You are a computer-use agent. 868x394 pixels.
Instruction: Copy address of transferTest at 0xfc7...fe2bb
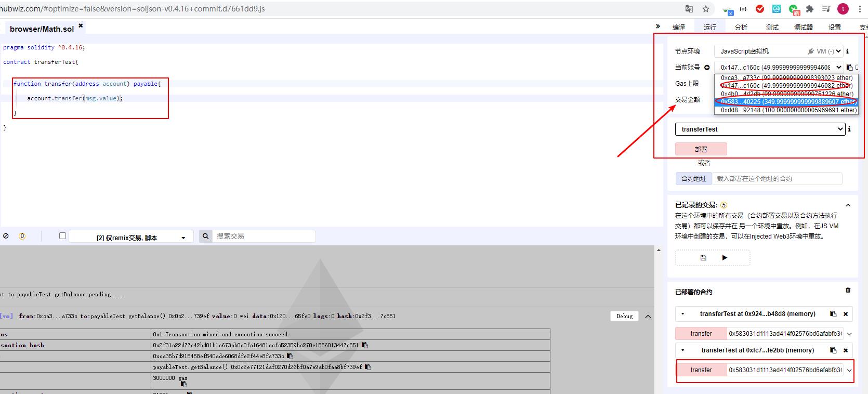[833, 350]
